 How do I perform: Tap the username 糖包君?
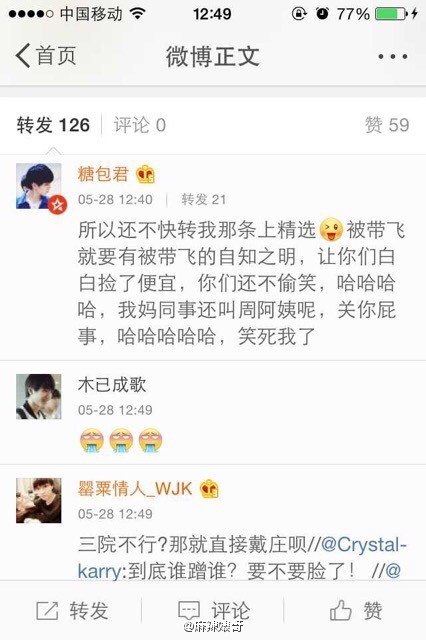tap(103, 174)
